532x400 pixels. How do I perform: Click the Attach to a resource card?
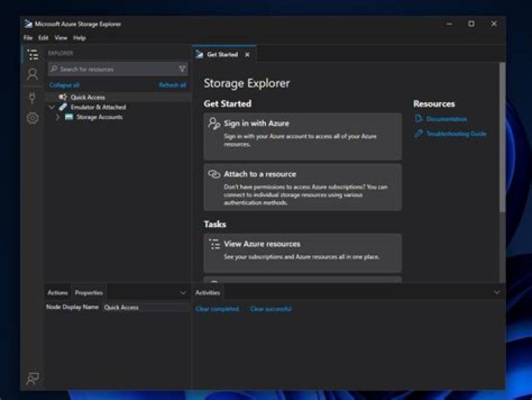(302, 187)
